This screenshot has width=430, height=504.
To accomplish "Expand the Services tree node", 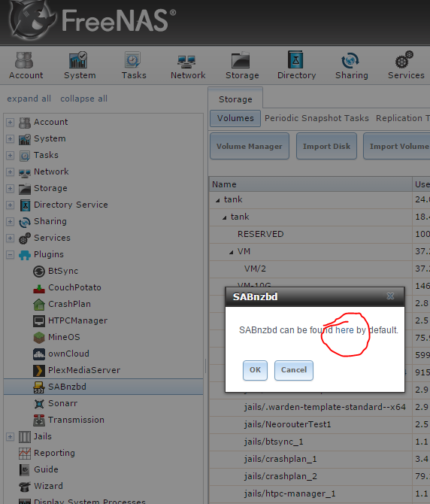I will coord(10,238).
